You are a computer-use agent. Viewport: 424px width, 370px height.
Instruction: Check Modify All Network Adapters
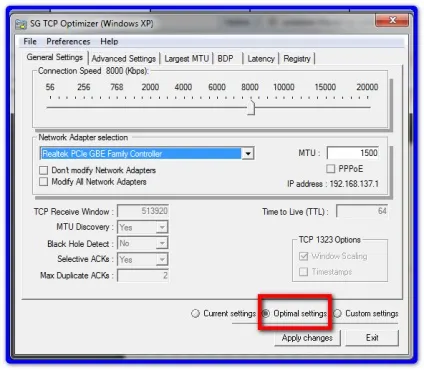pos(43,182)
